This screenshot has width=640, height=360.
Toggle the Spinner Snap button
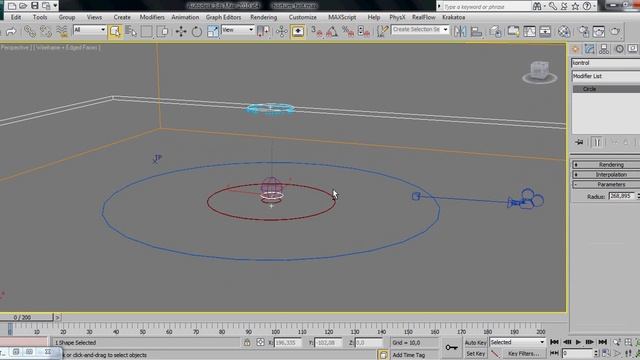[x=363, y=31]
